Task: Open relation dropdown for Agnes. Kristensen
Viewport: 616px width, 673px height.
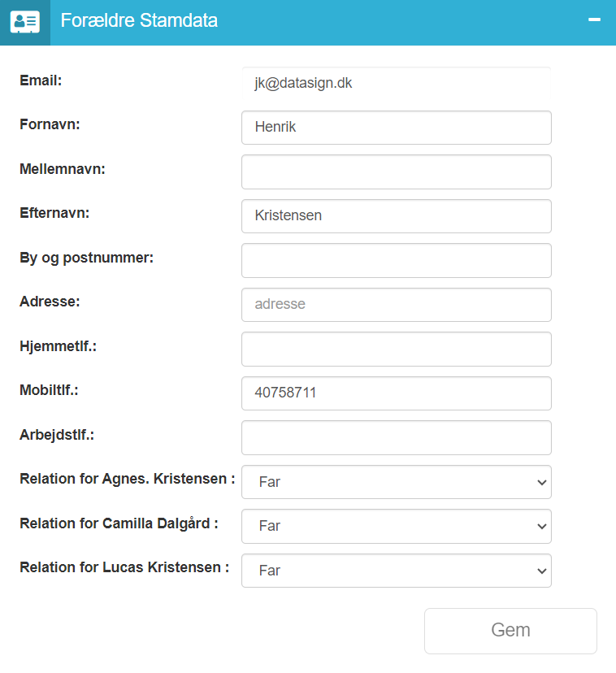Action: coord(396,482)
